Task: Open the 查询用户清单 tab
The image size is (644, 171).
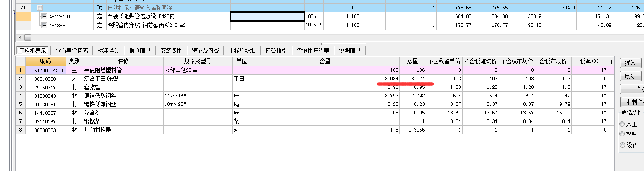Action: [x=313, y=50]
